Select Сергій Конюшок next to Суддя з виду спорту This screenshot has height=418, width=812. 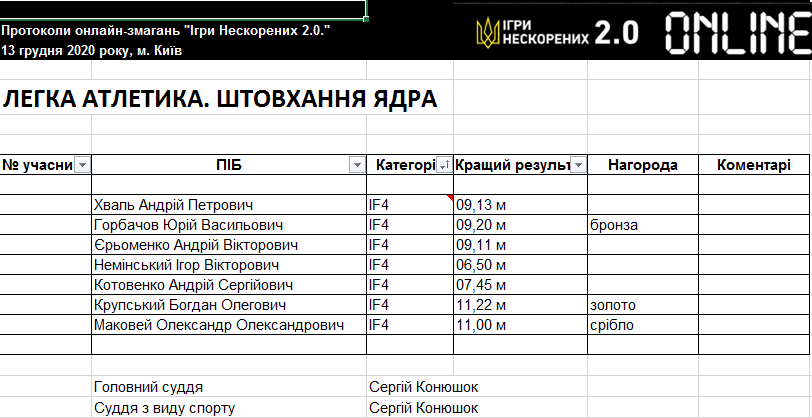tap(424, 407)
